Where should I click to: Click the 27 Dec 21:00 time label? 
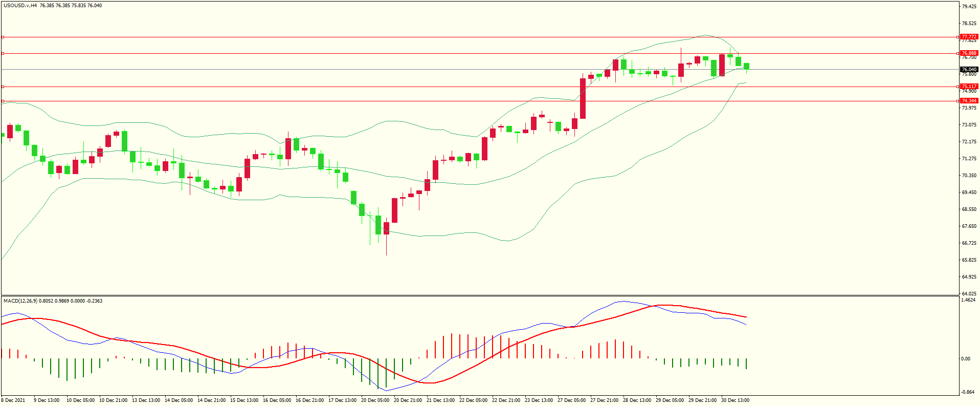tap(604, 400)
